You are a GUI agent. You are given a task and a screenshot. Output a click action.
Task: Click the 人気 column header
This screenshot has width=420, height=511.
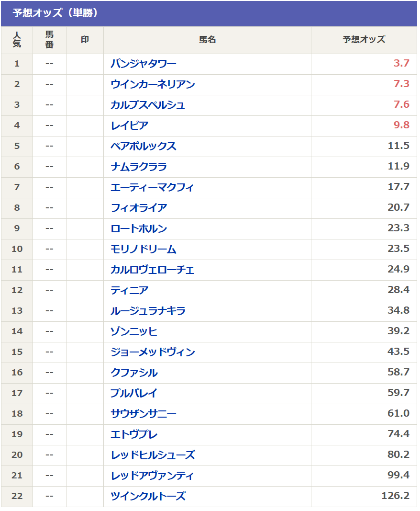[x=17, y=40]
